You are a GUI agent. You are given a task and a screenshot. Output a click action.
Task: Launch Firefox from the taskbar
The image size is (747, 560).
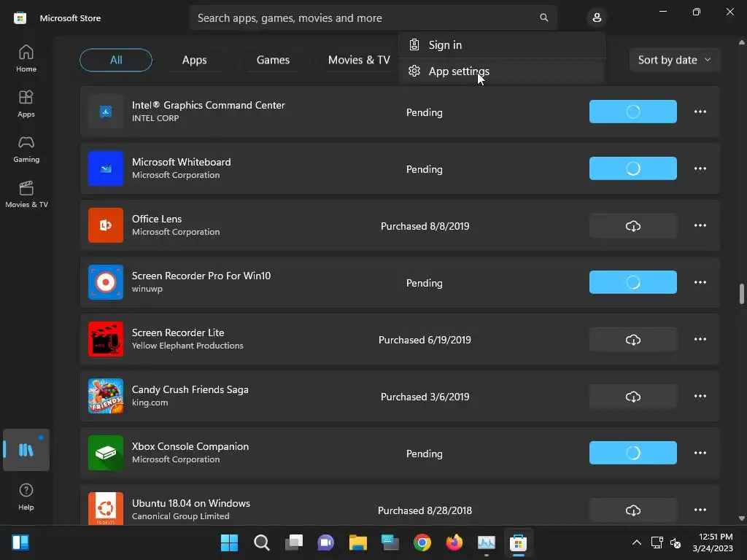click(454, 542)
